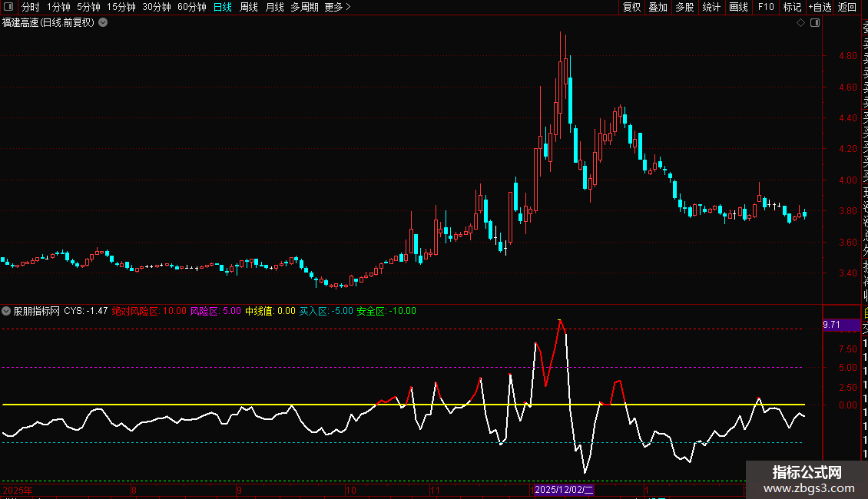This screenshot has width=868, height=499.
Task: Click the 复权 button
Action: 631,7
